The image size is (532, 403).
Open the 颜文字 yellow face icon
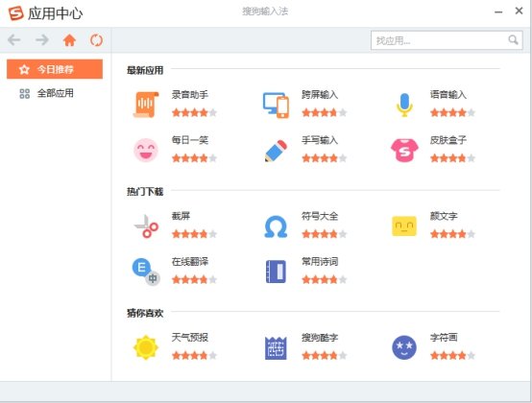[404, 226]
